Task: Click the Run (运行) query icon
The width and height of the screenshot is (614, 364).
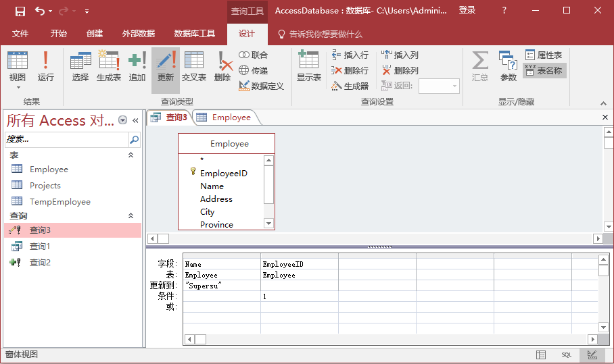Action: pos(45,67)
